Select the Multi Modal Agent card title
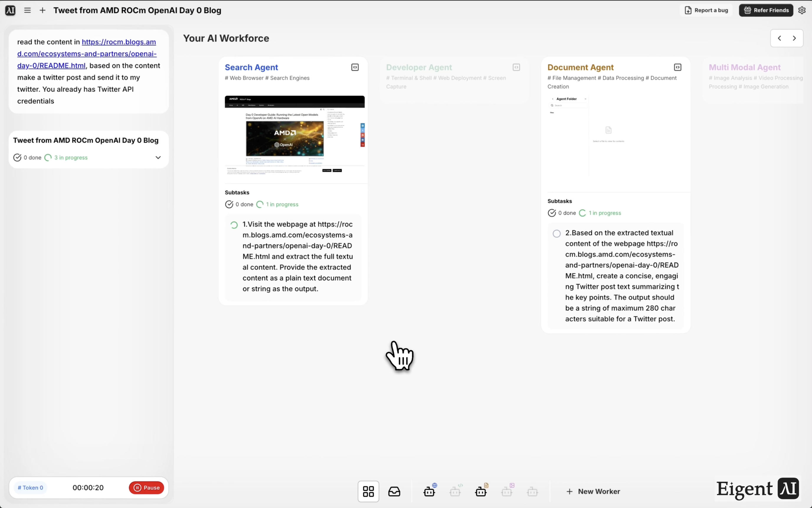This screenshot has height=508, width=812. (744, 68)
